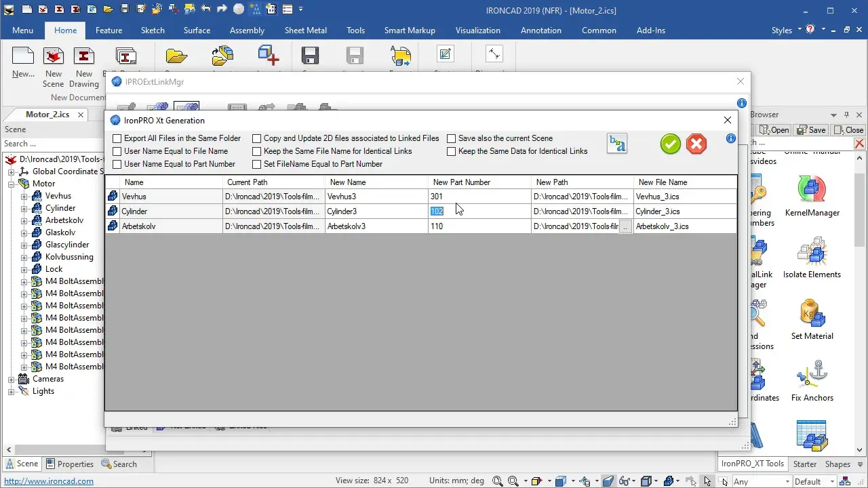
Task: Click the New document icon in the ribbon
Action: (23, 63)
